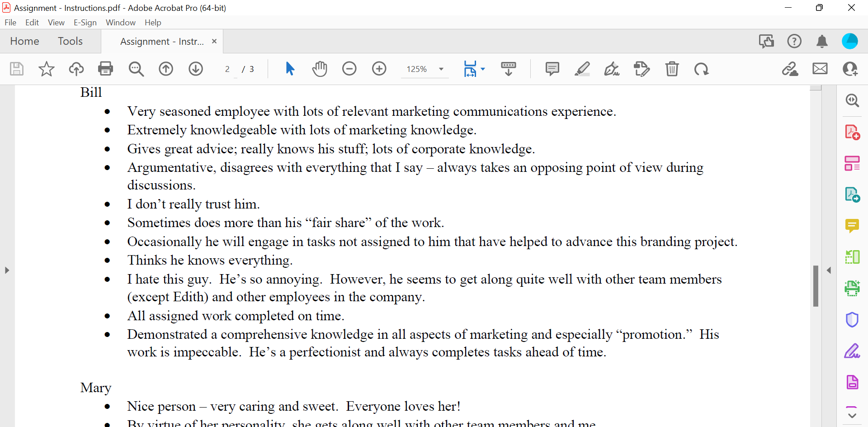Open Organize Pages in the right pane

pos(853,163)
